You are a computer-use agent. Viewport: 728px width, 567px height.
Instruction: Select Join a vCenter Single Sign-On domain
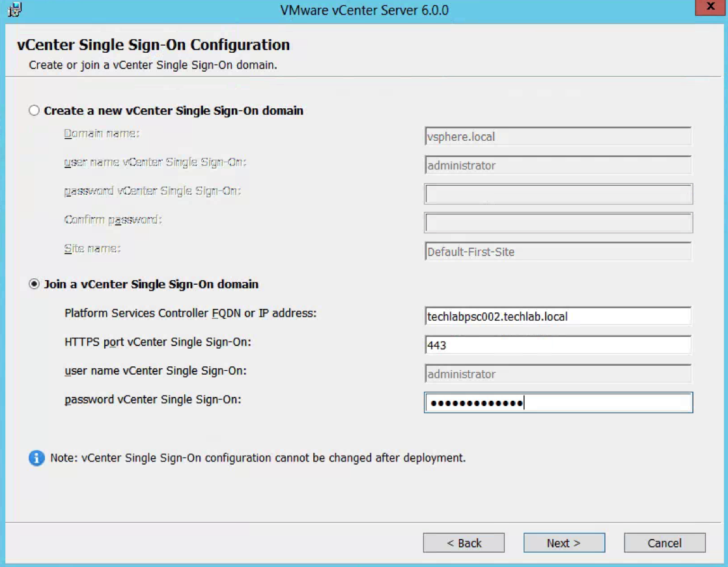(34, 283)
